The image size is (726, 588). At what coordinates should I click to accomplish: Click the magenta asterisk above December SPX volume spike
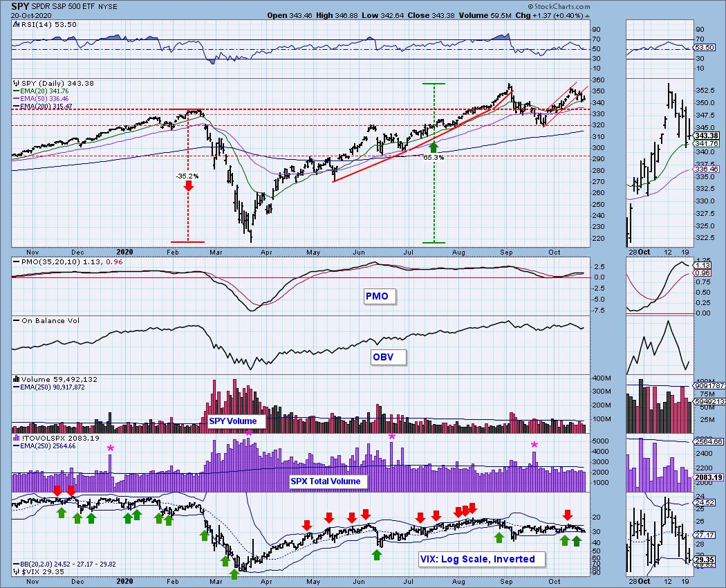[x=110, y=448]
